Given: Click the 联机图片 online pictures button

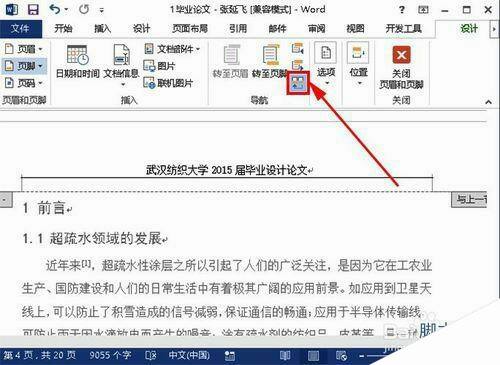Looking at the screenshot, I should 168,83.
